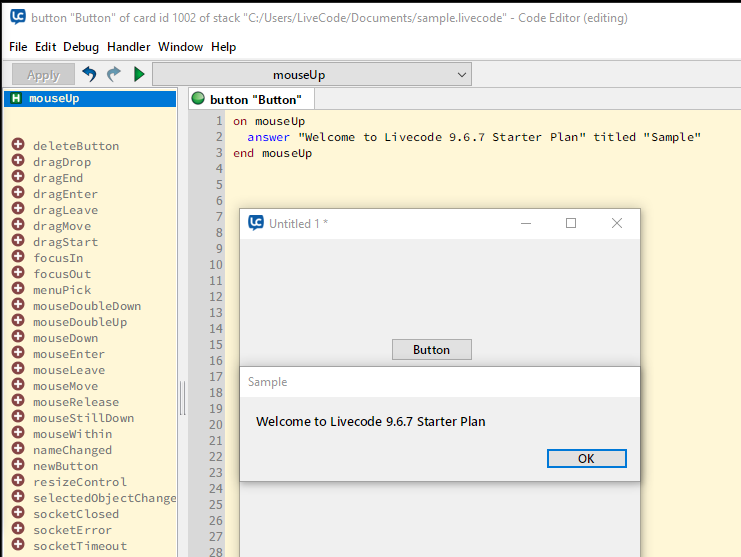This screenshot has height=557, width=741.
Task: Click the plus icon next to menuPick
Action: (x=18, y=290)
